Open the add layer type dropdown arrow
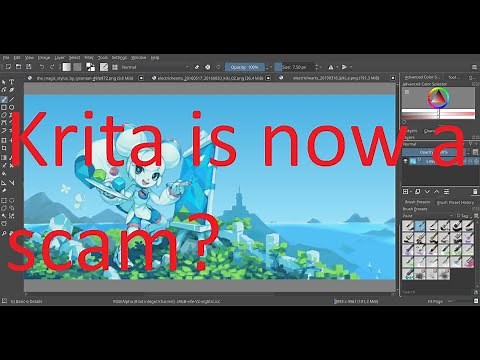This screenshot has width=480, height=360. pyautogui.click(x=411, y=191)
